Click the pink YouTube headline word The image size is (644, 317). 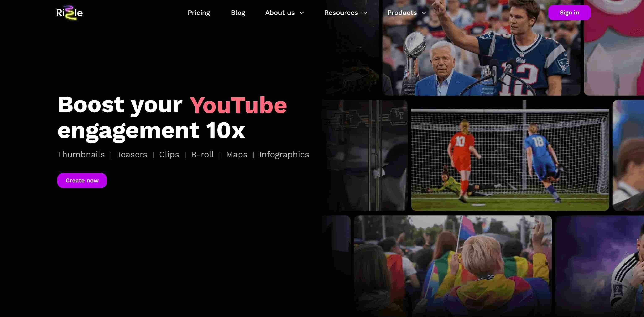coord(238,105)
